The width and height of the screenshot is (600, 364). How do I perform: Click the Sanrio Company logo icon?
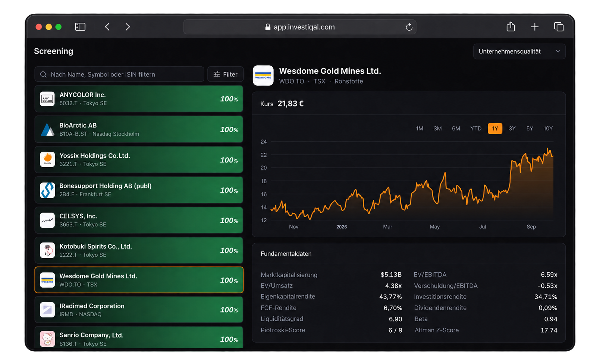[x=47, y=339]
